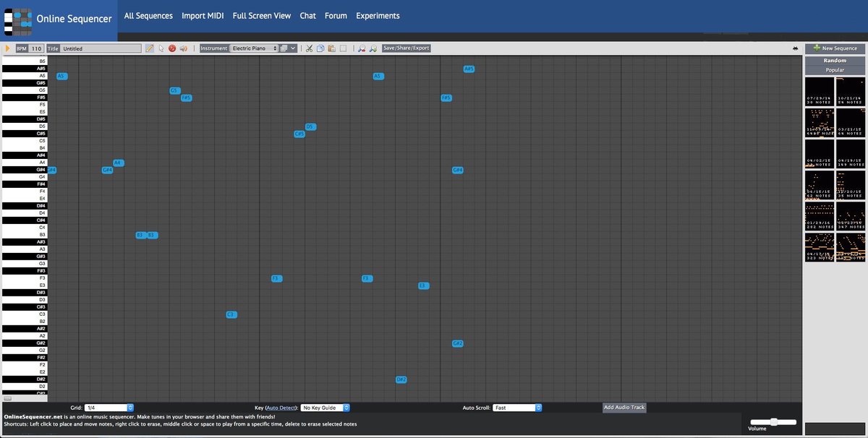868x438 pixels.
Task: Select the pencil draw tool
Action: (150, 48)
